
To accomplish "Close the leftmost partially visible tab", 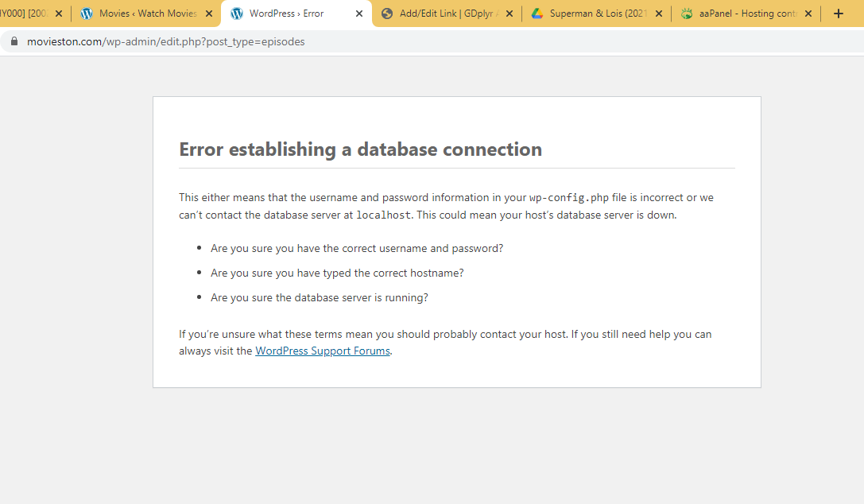I will [59, 14].
